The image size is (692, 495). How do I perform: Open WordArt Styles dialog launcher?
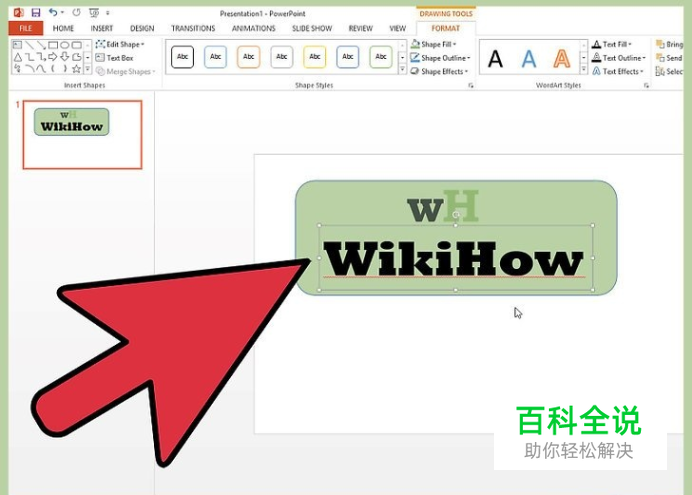[646, 86]
